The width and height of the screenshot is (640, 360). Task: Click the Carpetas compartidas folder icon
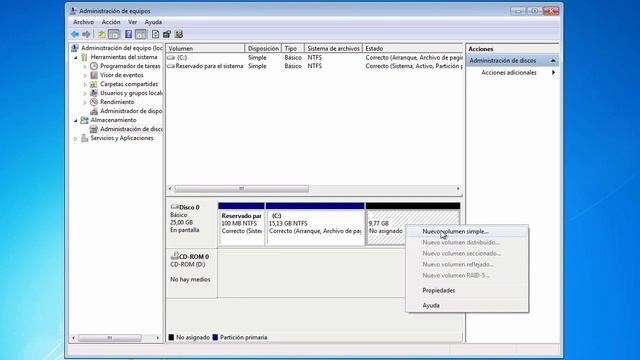[x=94, y=84]
